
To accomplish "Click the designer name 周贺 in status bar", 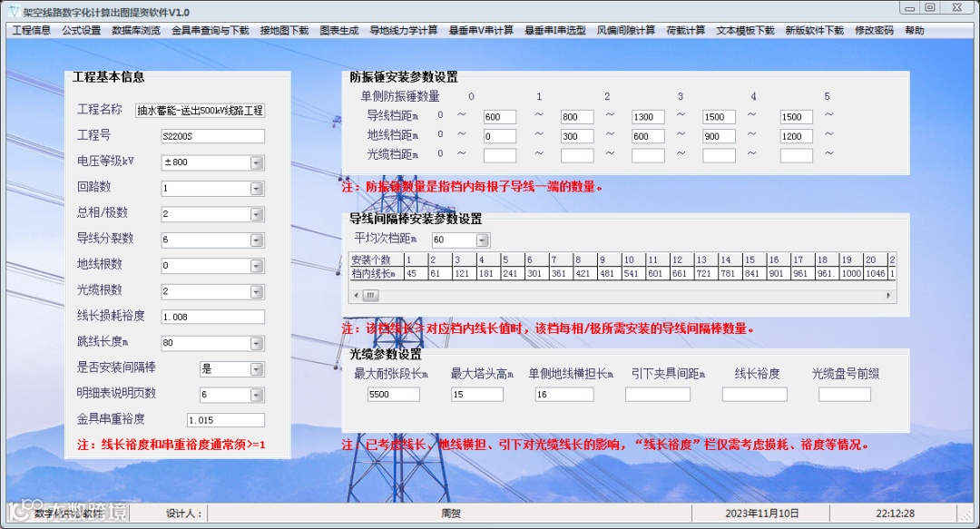I will tap(450, 514).
